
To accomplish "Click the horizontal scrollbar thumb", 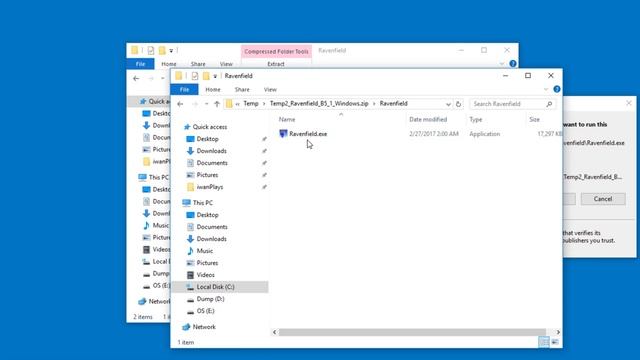I will pyautogui.click(x=412, y=332).
